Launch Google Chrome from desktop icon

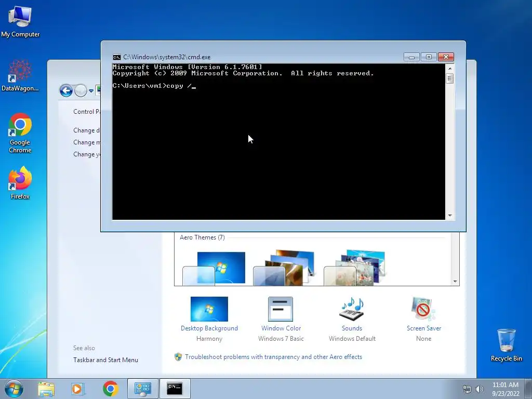(x=20, y=132)
